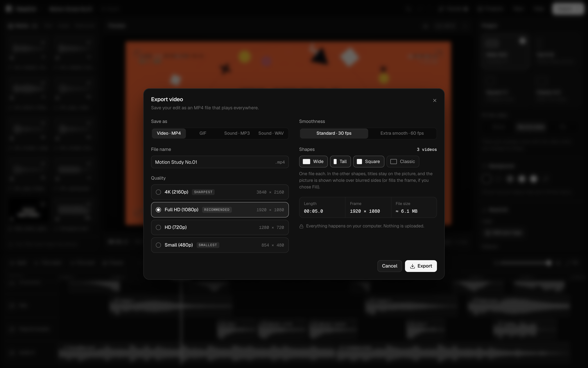Select HD (720p) quality
Viewport: 588px width, 368px height.
click(220, 227)
